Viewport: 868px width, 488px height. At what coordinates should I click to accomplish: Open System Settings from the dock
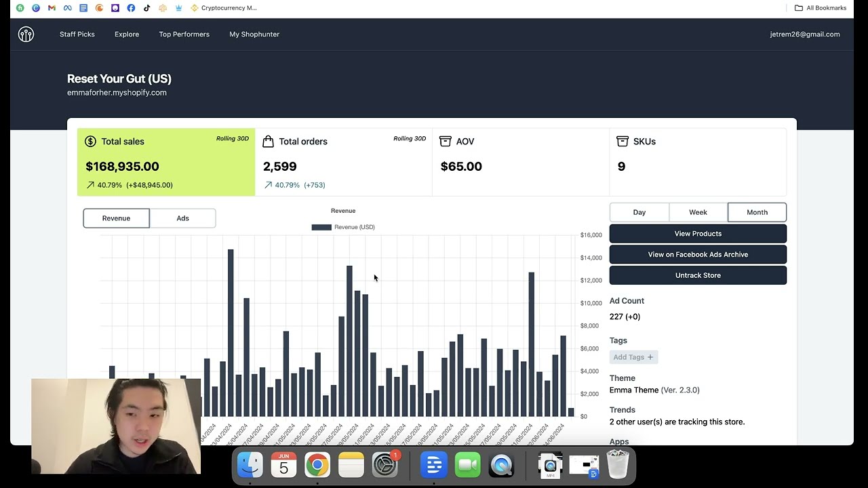tap(385, 465)
